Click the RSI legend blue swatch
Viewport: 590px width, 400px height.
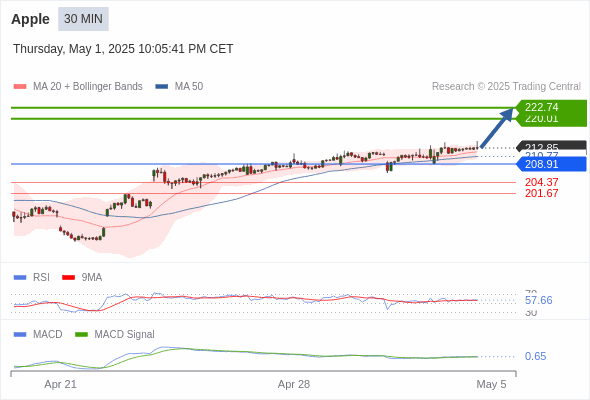tap(20, 278)
